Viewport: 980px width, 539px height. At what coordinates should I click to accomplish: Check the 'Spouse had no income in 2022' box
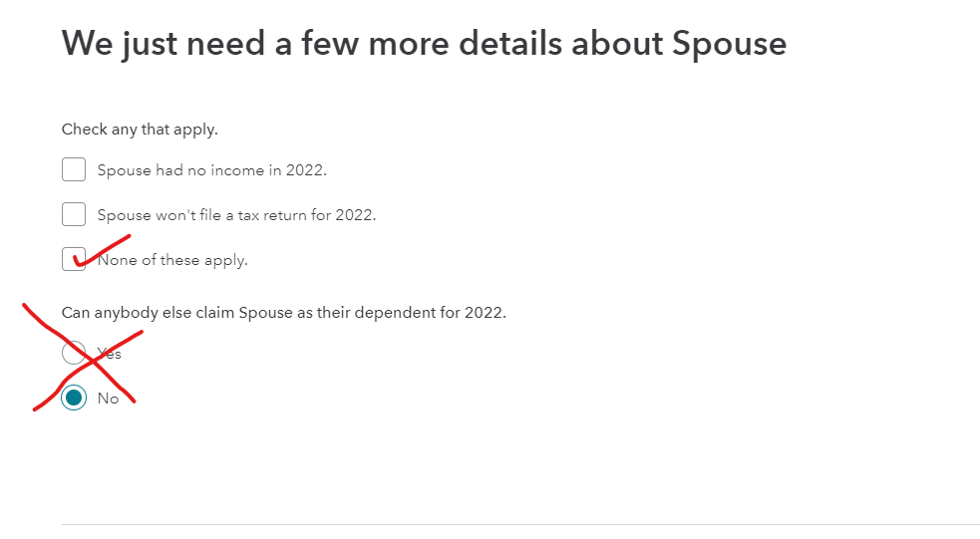[74, 169]
